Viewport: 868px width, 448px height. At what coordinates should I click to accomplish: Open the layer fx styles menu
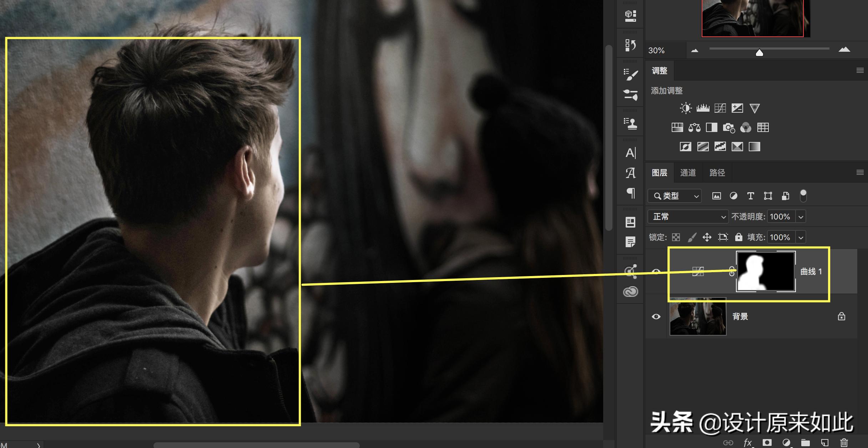click(747, 443)
